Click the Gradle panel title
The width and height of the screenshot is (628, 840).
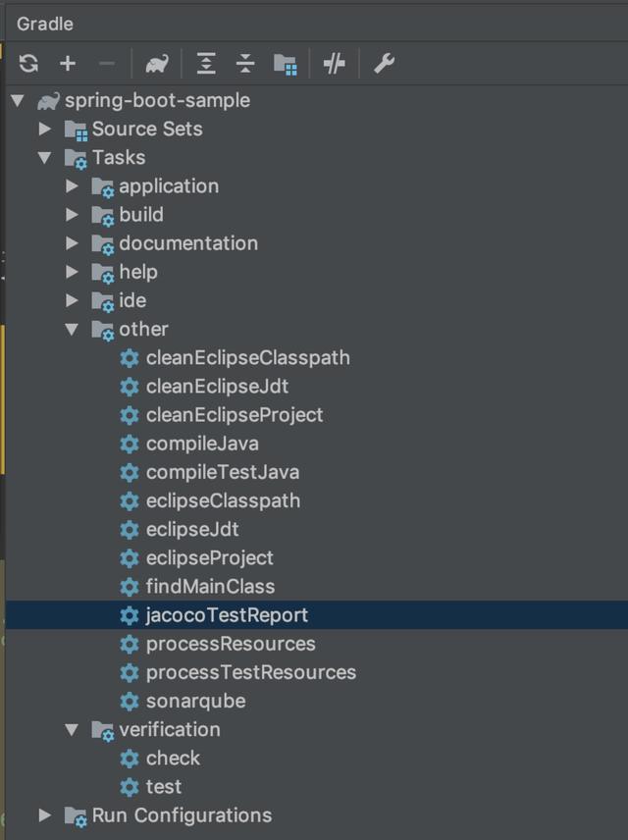(45, 23)
